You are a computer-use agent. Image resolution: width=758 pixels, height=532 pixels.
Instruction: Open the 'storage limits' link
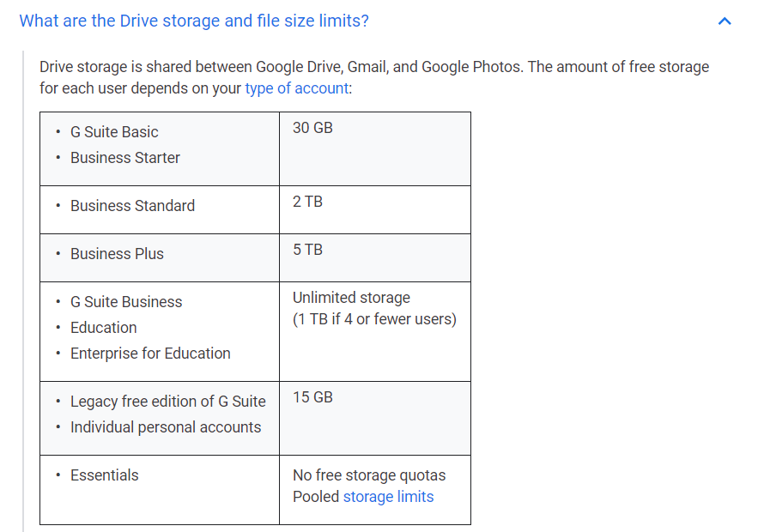coord(388,497)
